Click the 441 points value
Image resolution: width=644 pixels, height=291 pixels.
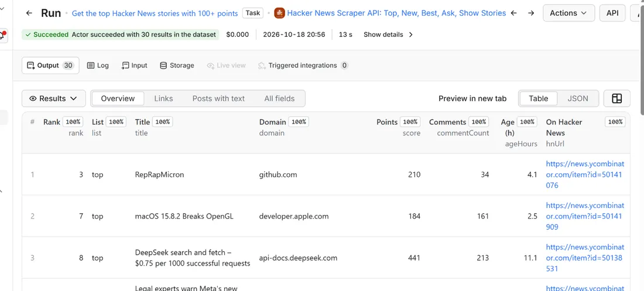pos(414,258)
